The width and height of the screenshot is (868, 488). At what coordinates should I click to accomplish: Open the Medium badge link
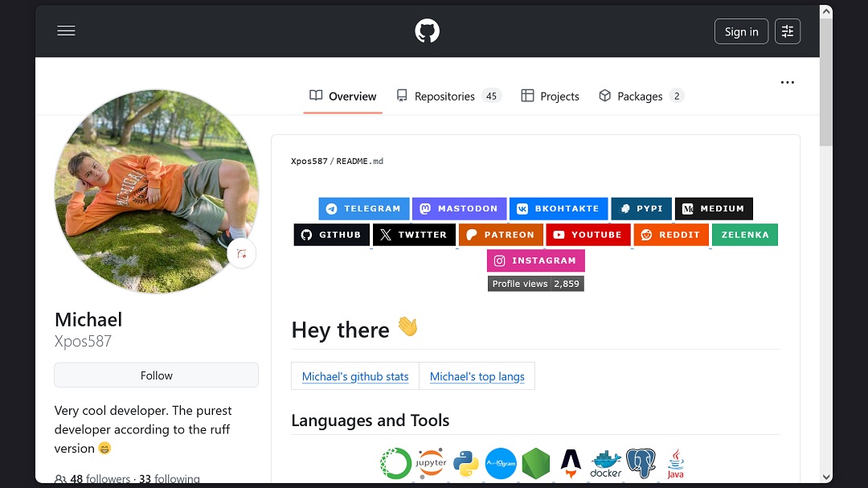tap(714, 209)
